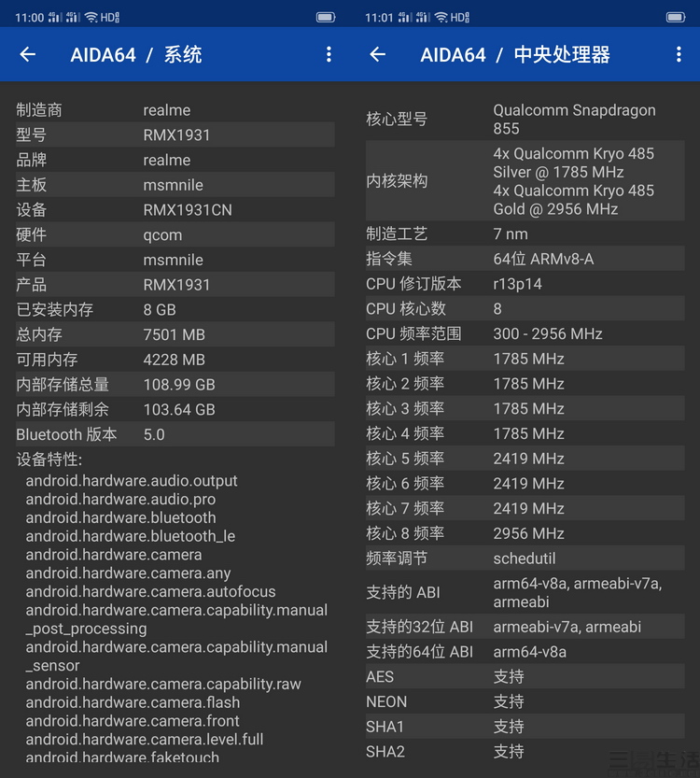The image size is (700, 778).
Task: Select the 支持的32位 ABI row
Action: [525, 627]
